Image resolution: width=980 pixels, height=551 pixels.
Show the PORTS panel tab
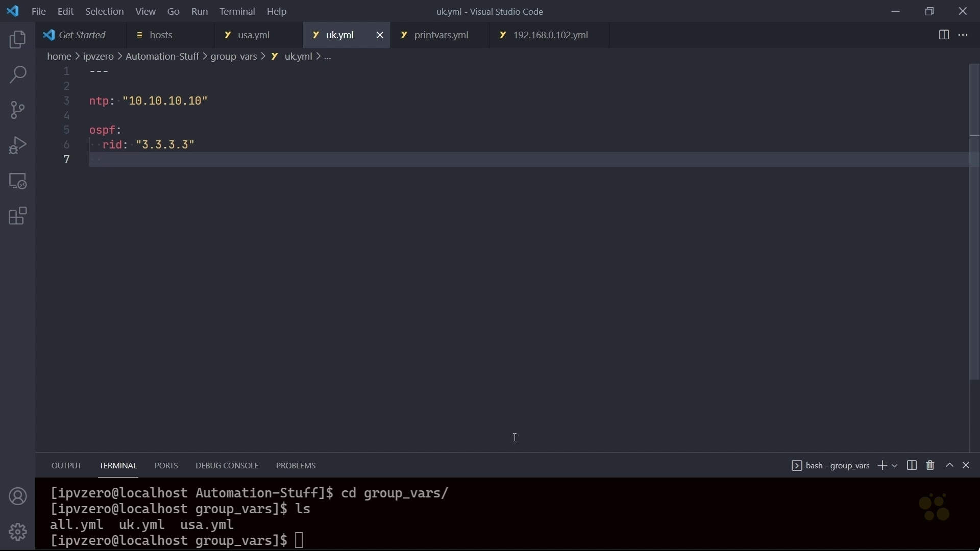(x=166, y=466)
